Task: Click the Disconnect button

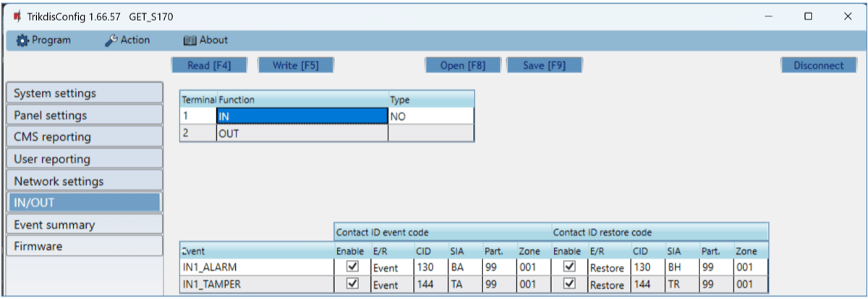Action: click(x=818, y=65)
